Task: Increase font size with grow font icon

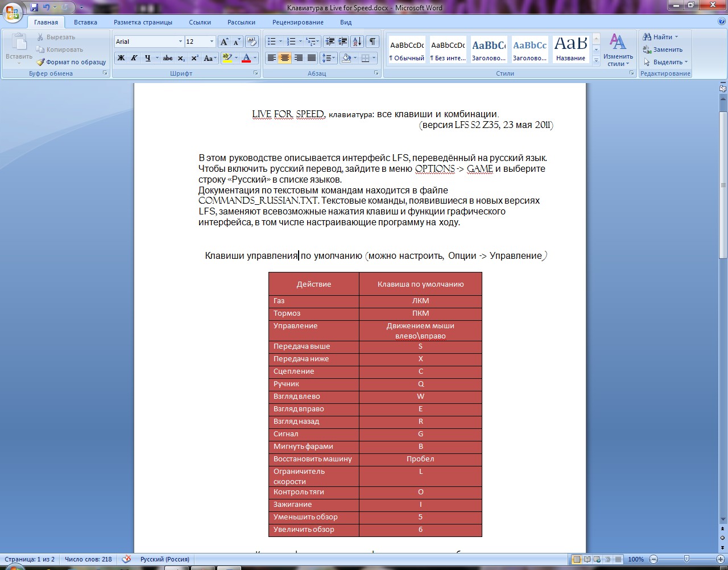Action: (224, 42)
